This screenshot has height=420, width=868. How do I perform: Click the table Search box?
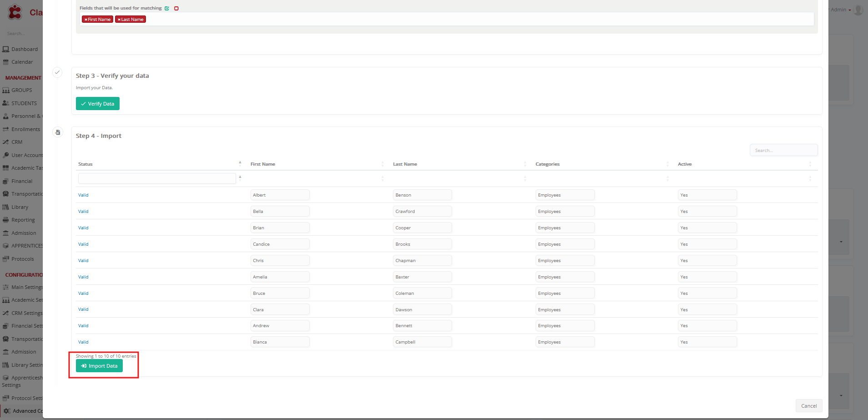tap(783, 150)
